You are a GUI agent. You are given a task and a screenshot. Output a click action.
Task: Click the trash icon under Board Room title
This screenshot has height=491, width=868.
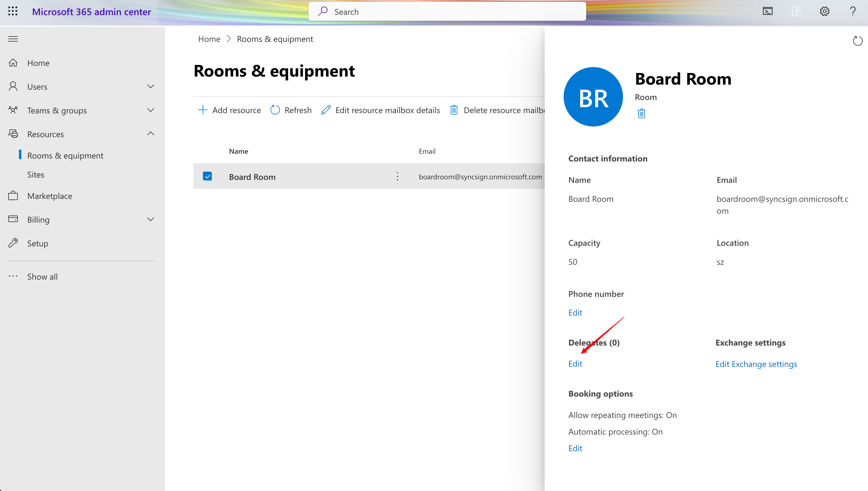(641, 113)
